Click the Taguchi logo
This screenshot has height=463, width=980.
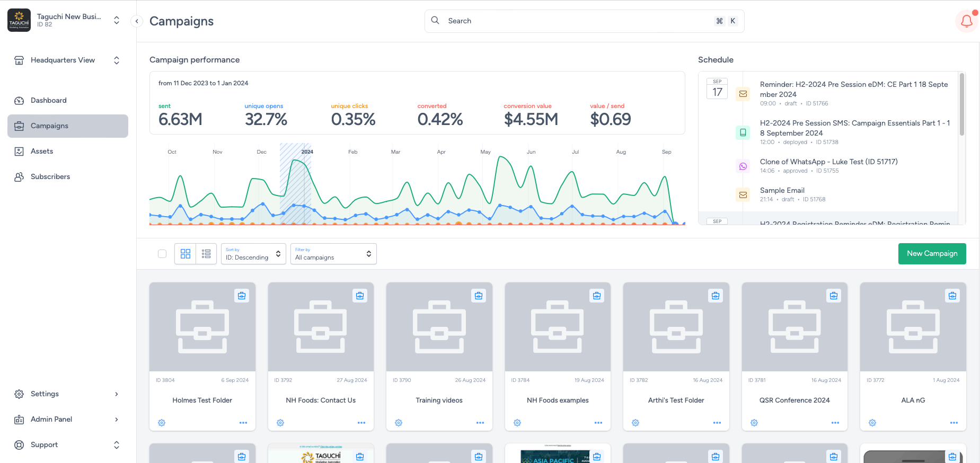[19, 21]
